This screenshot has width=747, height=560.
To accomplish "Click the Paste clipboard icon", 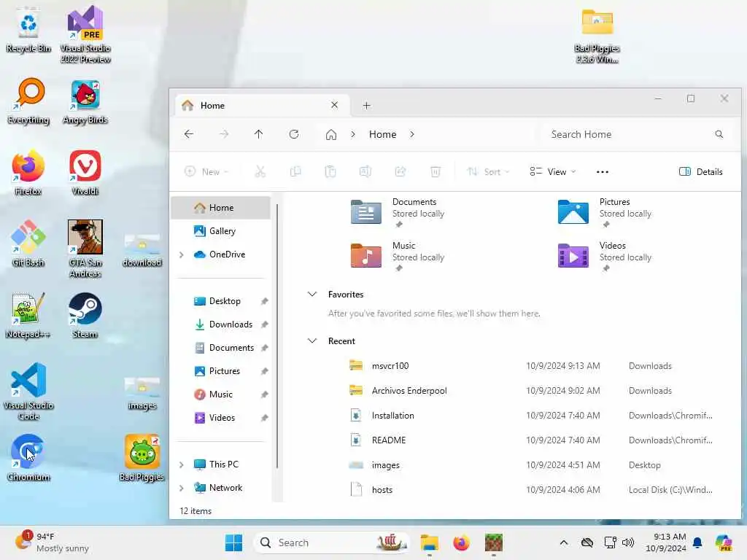I will click(x=330, y=171).
